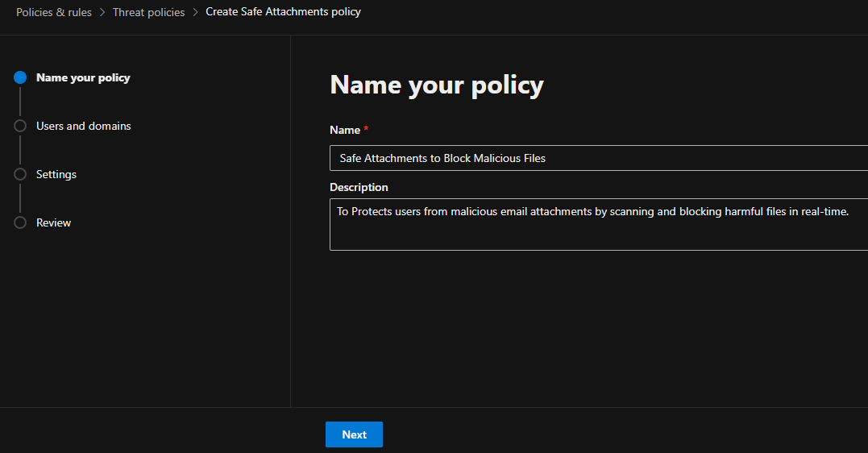Click the Name field label

pyautogui.click(x=344, y=130)
